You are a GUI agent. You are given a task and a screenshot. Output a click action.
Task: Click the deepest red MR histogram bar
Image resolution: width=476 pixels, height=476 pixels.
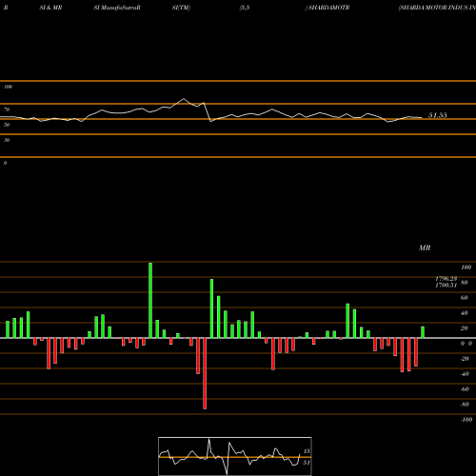pos(205,373)
